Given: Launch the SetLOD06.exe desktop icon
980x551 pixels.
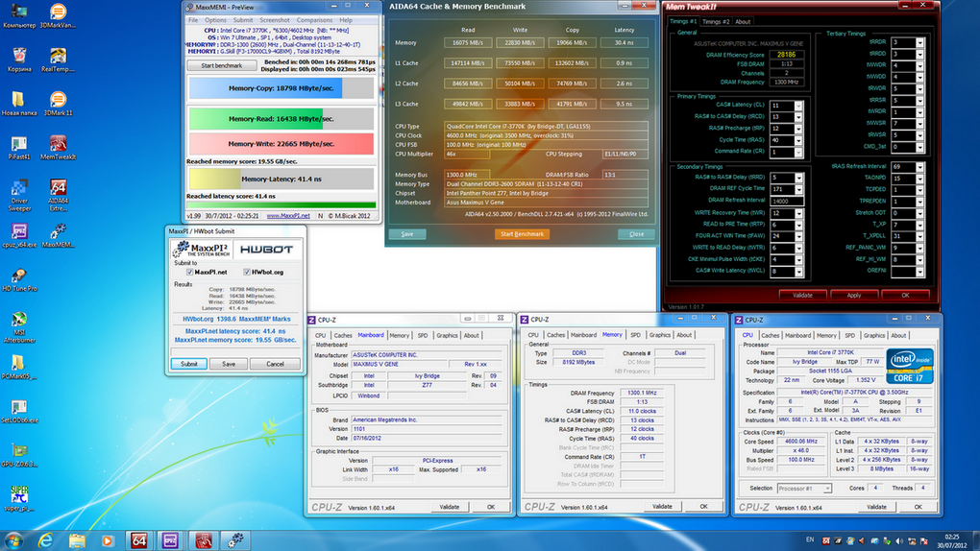Looking at the screenshot, I should click(x=19, y=411).
